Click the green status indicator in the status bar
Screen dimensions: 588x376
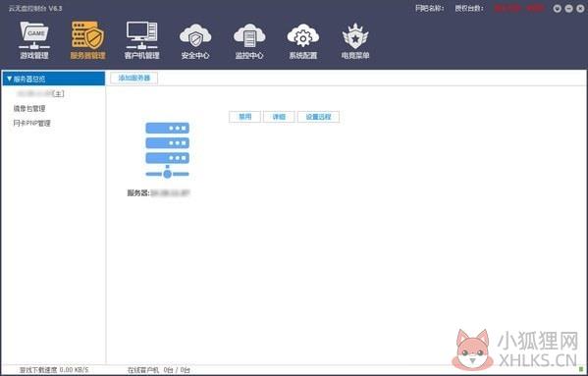point(581,370)
